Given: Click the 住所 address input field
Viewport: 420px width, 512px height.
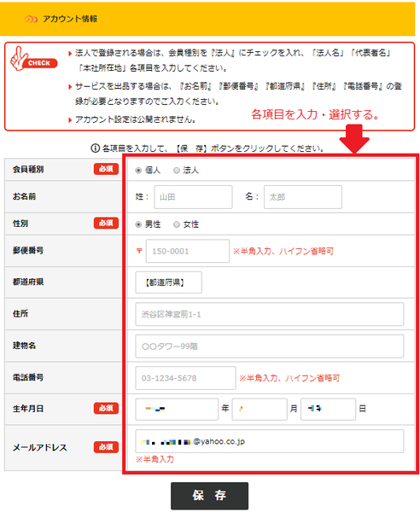Looking at the screenshot, I should click(270, 314).
